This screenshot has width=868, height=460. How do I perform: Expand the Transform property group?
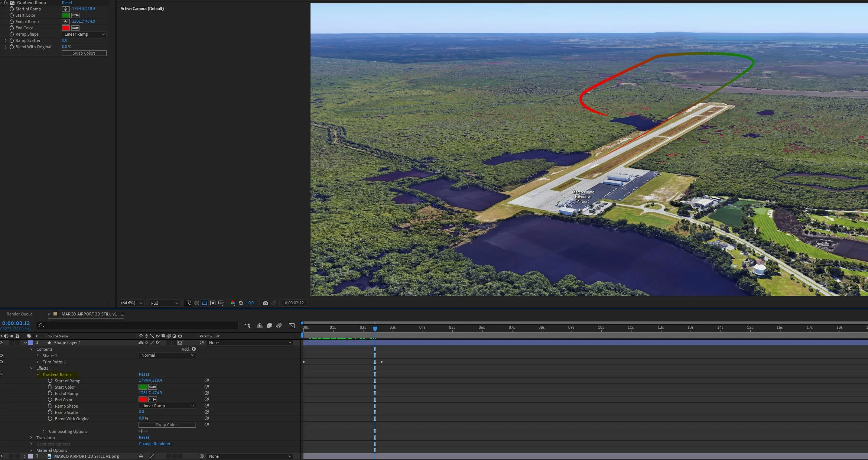click(31, 438)
